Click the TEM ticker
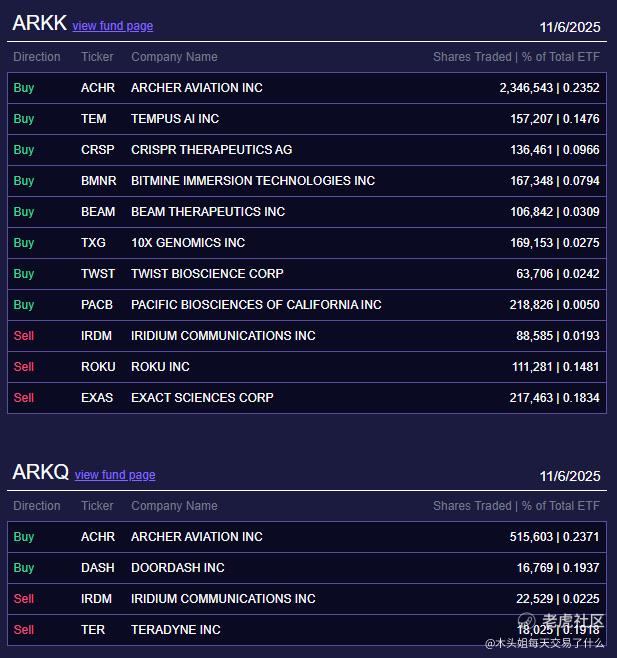The width and height of the screenshot is (617, 658). click(94, 119)
